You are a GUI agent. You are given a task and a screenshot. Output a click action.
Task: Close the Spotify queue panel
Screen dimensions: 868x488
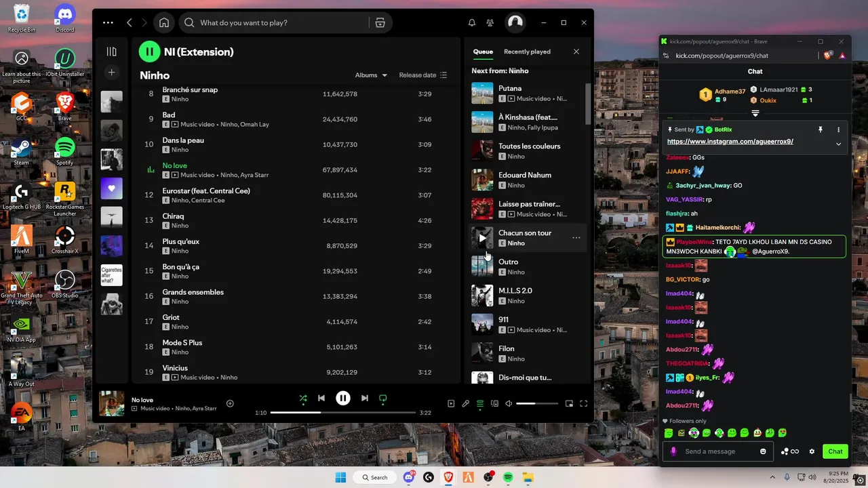[576, 52]
